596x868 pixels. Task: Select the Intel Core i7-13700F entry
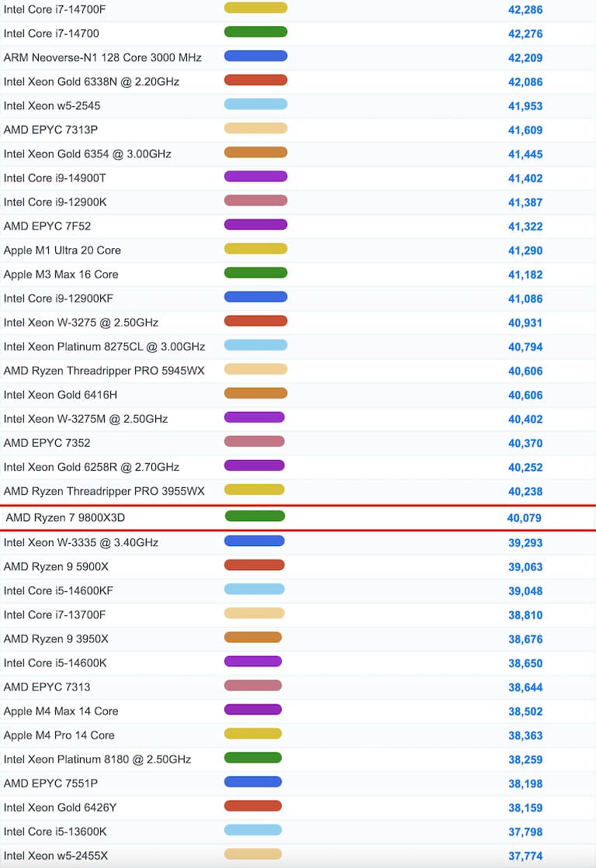(x=54, y=615)
